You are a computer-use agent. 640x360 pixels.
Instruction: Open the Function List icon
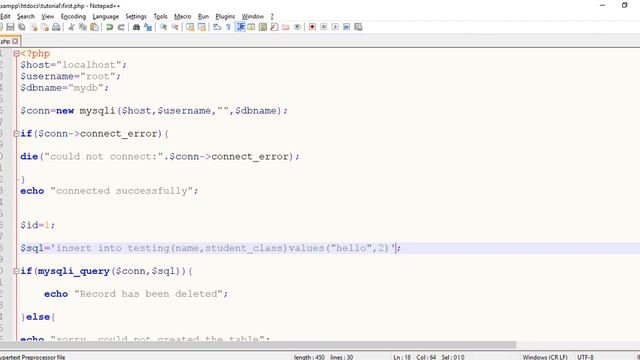[x=274, y=27]
